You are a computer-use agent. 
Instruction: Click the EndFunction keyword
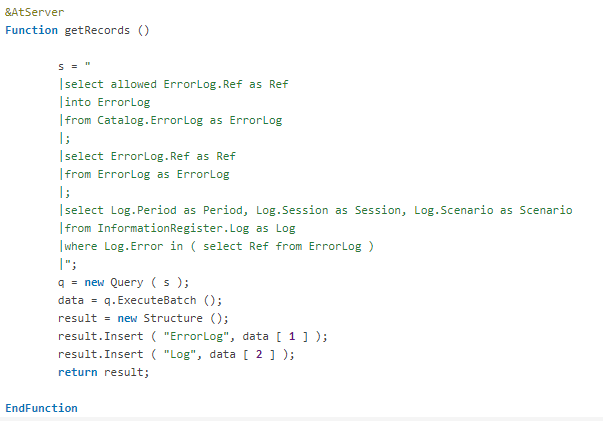coord(41,408)
